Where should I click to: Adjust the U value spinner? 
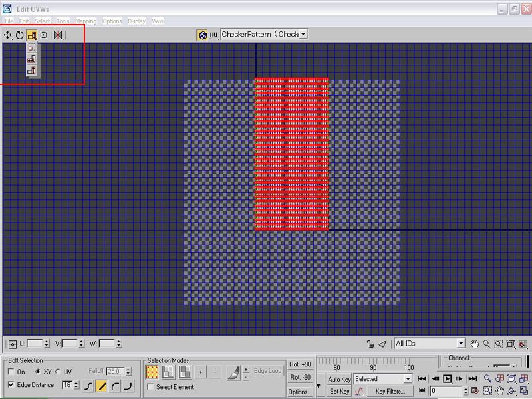47,344
